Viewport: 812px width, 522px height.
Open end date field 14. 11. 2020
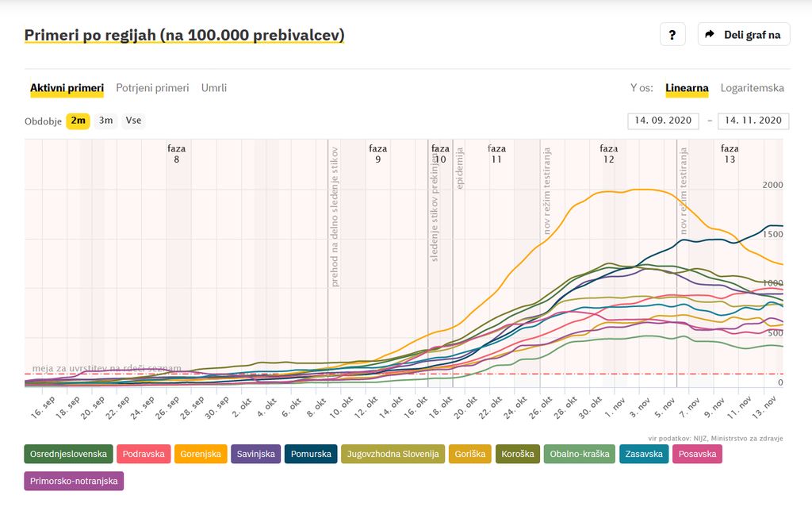tap(753, 121)
